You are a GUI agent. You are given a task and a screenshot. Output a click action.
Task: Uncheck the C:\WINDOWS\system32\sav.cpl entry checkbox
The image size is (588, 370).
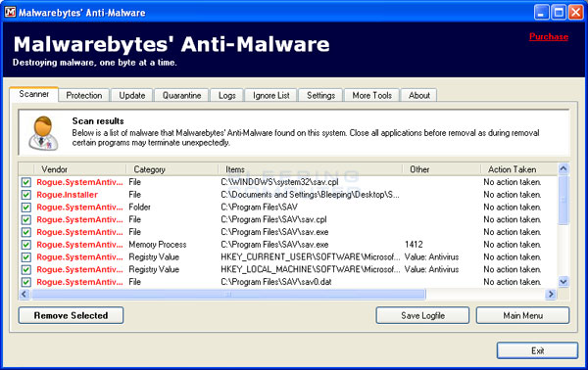pos(25,182)
